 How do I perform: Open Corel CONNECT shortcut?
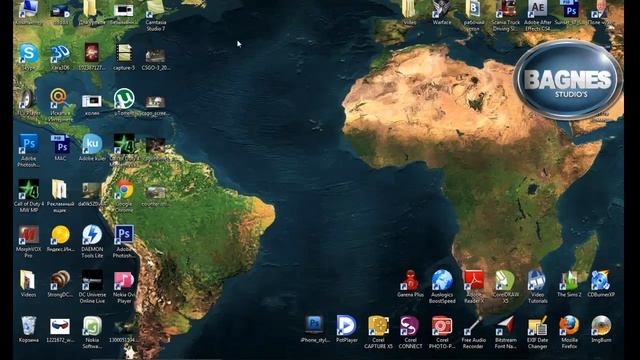(410, 325)
